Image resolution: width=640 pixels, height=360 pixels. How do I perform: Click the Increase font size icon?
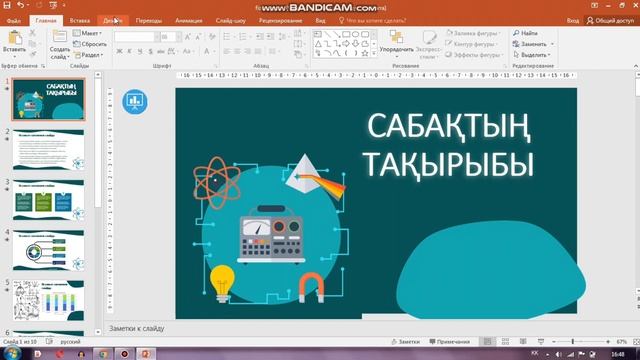[188, 37]
